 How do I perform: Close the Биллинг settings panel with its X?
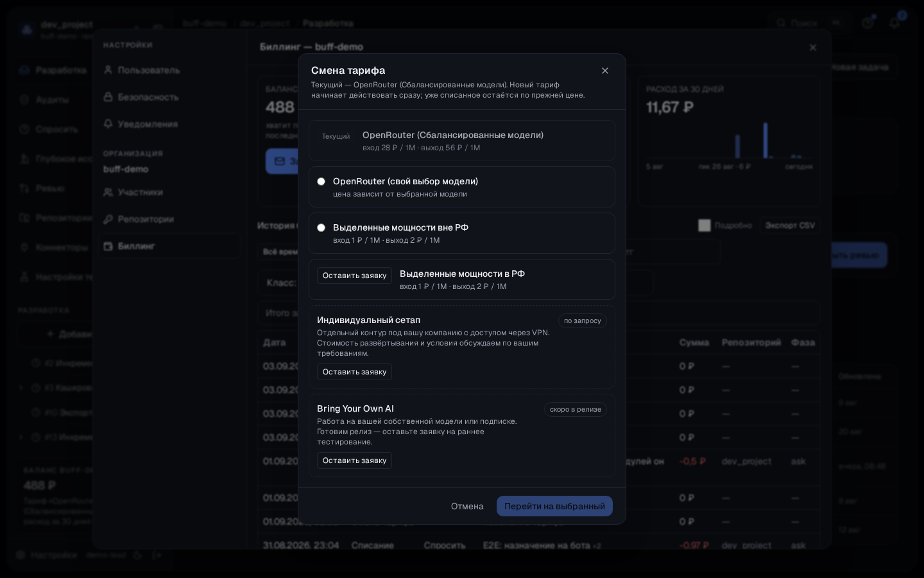[x=813, y=48]
